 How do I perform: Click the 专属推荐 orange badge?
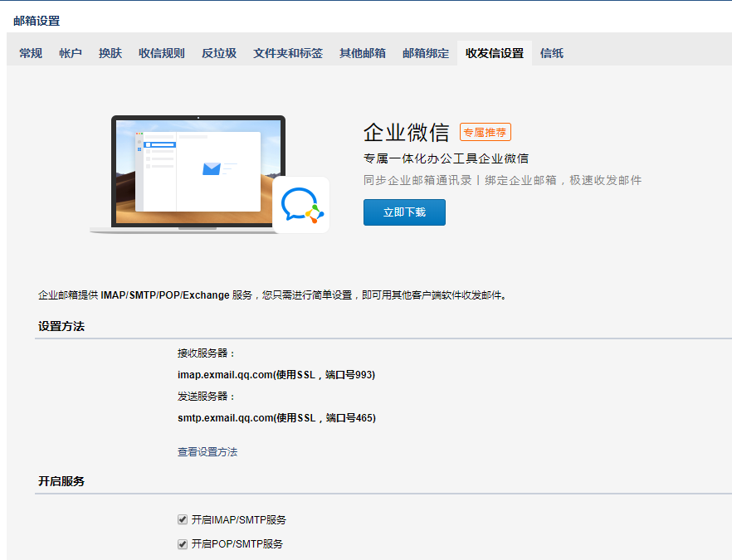pos(486,132)
